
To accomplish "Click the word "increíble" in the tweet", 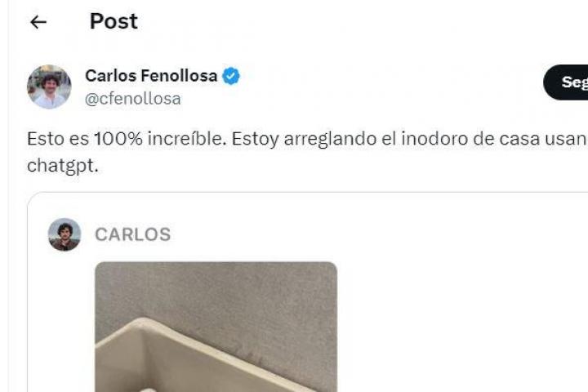I will 185,139.
